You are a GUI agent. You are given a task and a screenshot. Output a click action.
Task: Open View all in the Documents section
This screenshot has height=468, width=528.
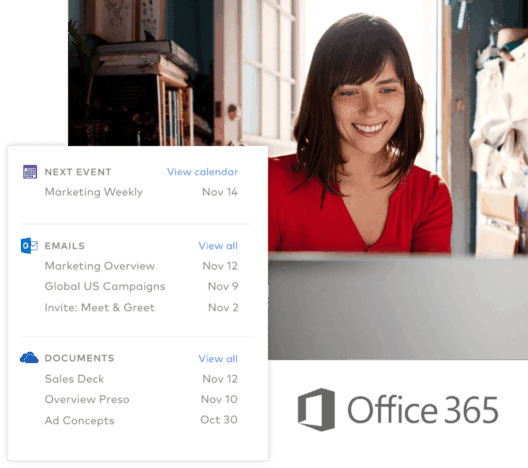(x=218, y=359)
